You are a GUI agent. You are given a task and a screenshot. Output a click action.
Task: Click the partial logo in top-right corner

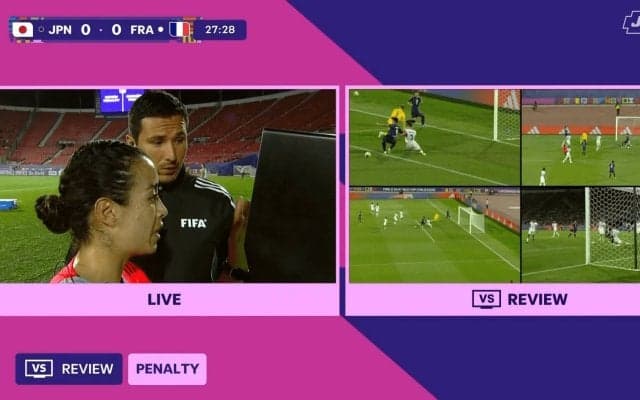tap(631, 22)
